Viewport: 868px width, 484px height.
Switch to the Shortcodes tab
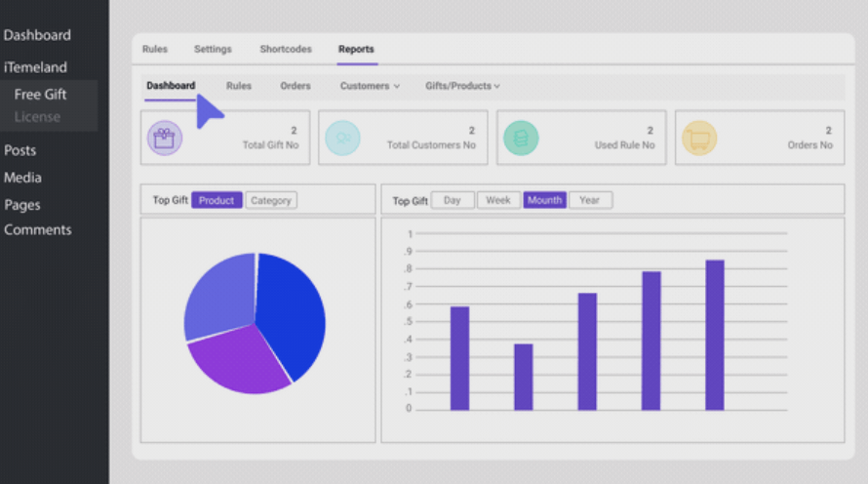click(286, 49)
